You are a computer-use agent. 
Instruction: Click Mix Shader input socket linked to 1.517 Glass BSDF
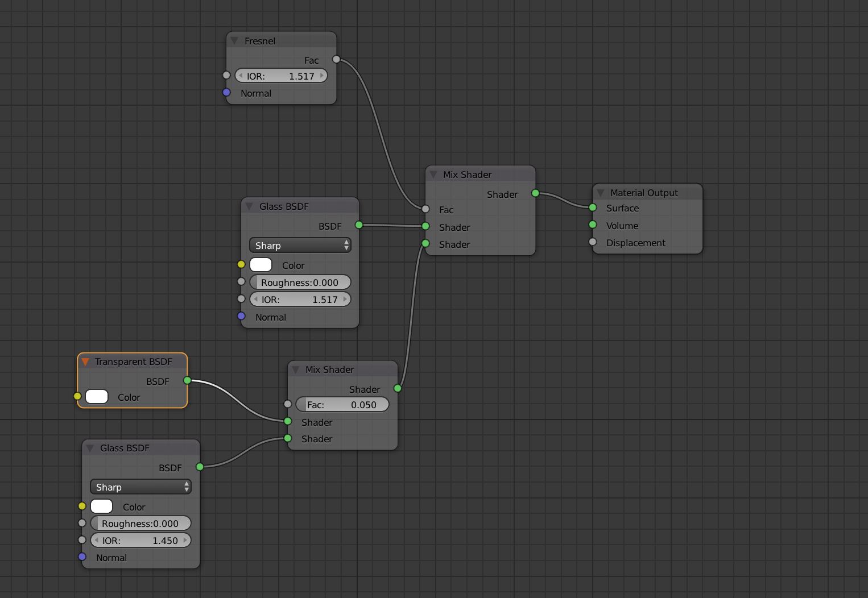(425, 226)
